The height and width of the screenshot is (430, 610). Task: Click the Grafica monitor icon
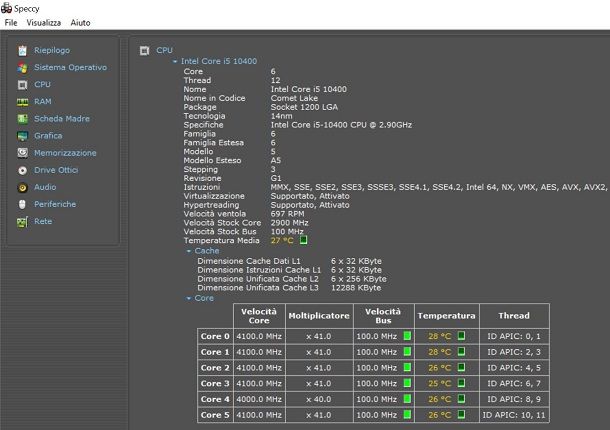coord(22,136)
